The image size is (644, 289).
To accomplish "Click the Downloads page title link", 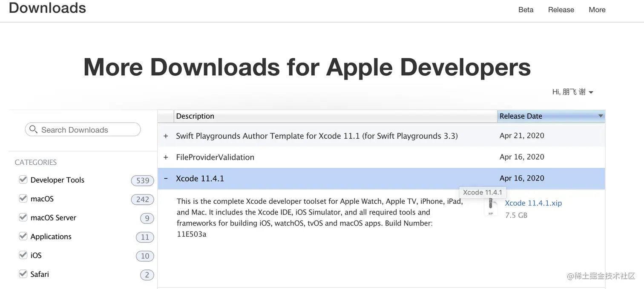I will pyautogui.click(x=47, y=8).
